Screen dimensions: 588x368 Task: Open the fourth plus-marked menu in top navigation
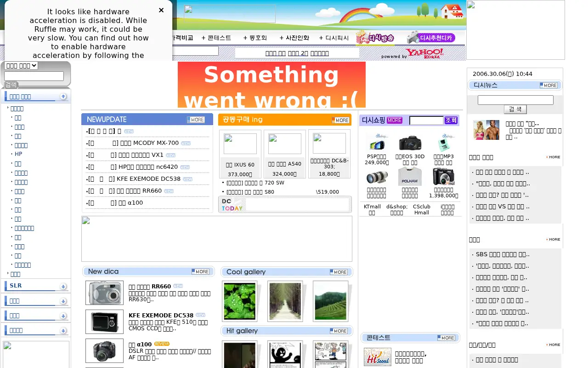[x=334, y=38]
